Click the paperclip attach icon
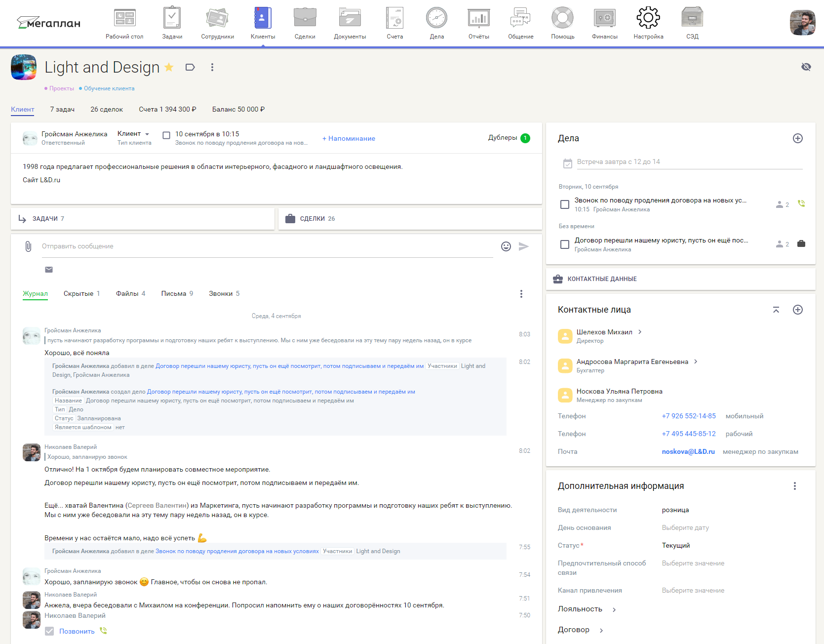Image resolution: width=824 pixels, height=644 pixels. pos(28,246)
